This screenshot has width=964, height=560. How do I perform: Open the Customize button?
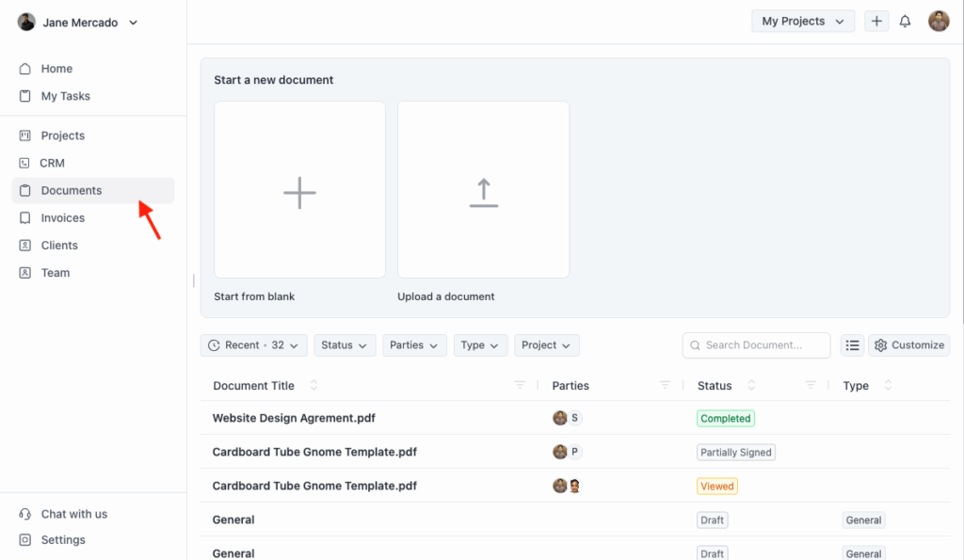click(x=909, y=345)
